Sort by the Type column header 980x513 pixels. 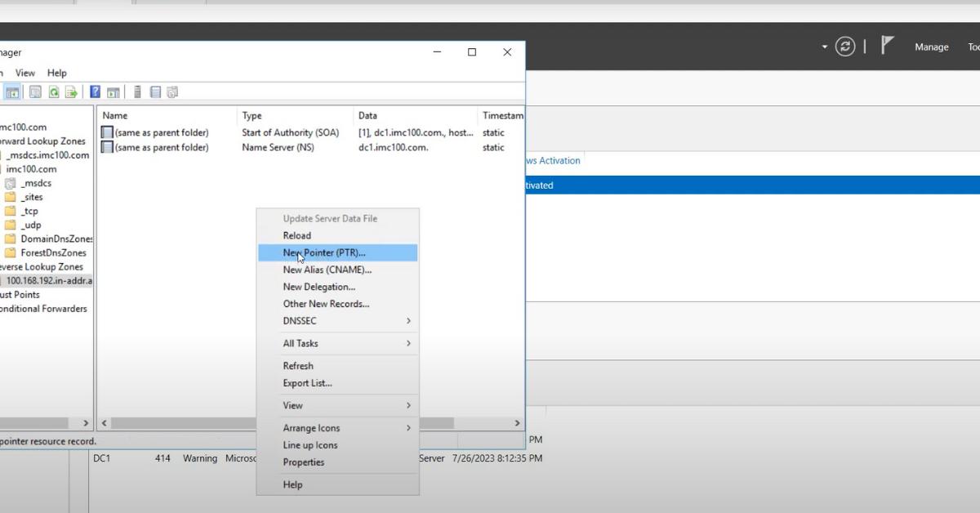[296, 116]
